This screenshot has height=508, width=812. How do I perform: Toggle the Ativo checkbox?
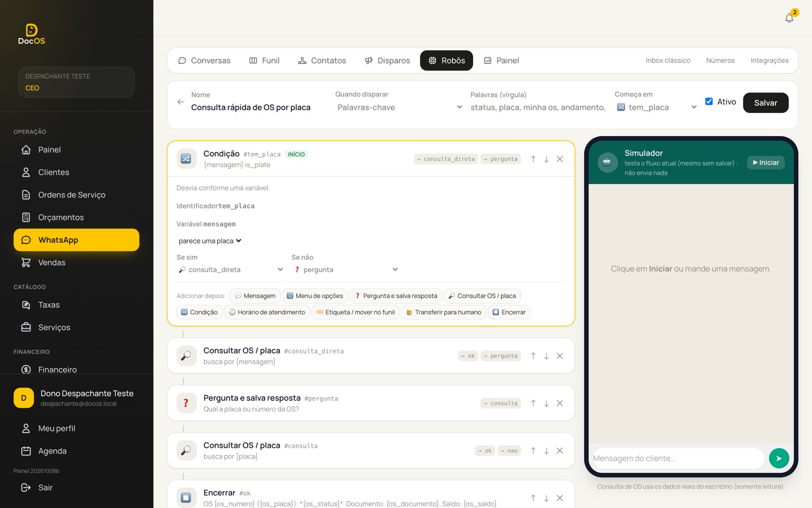(x=709, y=102)
